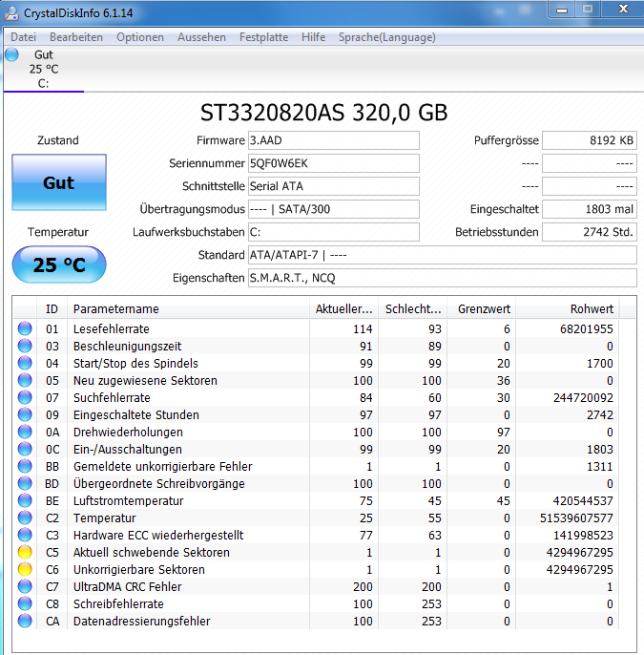This screenshot has height=655, width=644.
Task: Click the Schnittstelle field Serial ATA
Action: tap(334, 186)
